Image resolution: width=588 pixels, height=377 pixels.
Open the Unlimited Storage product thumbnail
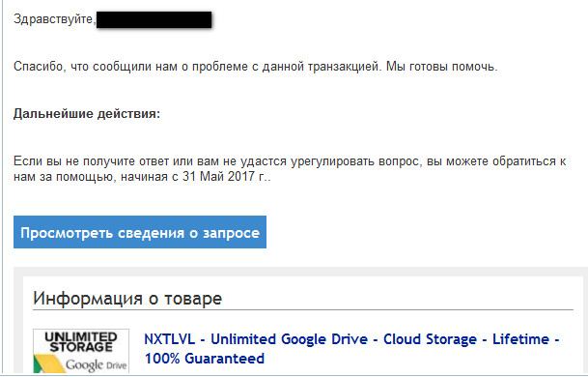coord(81,351)
